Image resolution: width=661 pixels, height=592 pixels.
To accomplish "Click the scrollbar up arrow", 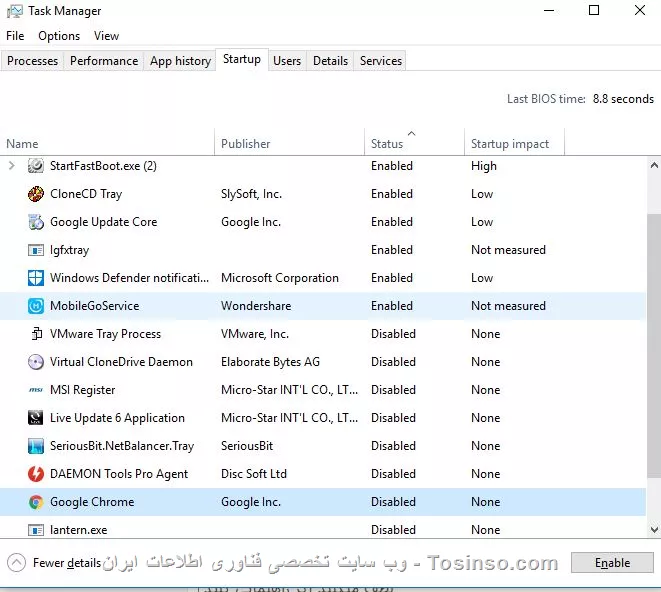I will [654, 165].
